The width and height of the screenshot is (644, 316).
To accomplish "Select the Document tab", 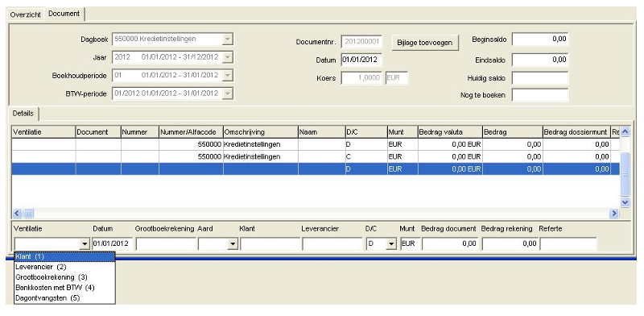I will [x=64, y=14].
